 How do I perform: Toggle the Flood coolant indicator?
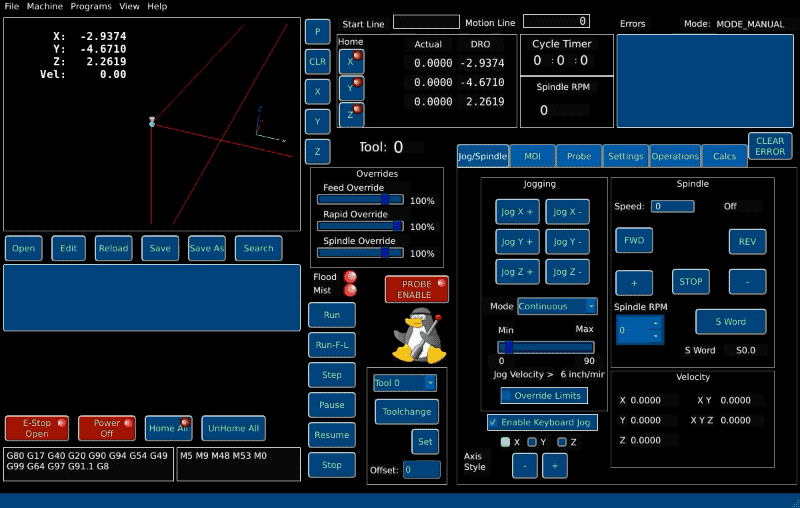[x=350, y=277]
